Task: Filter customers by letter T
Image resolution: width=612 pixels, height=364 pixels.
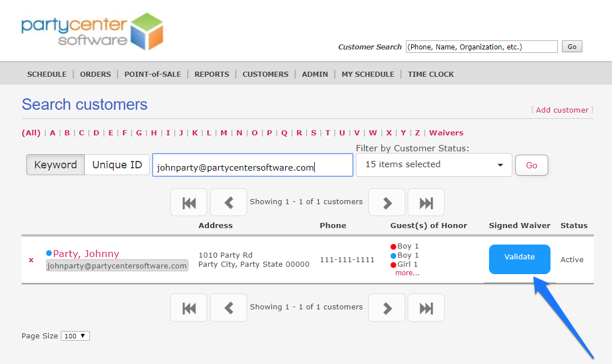Action: 328,133
